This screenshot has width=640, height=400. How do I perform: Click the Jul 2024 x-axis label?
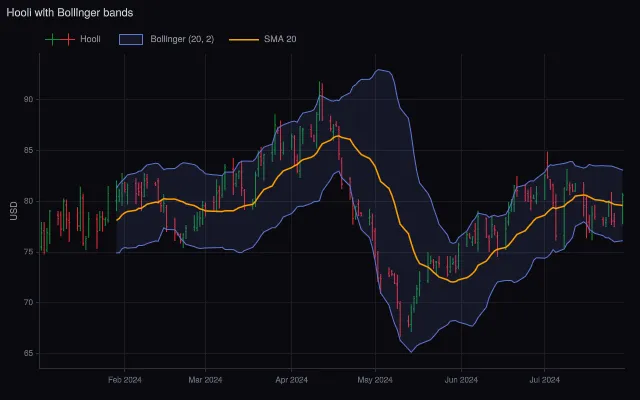click(x=544, y=380)
